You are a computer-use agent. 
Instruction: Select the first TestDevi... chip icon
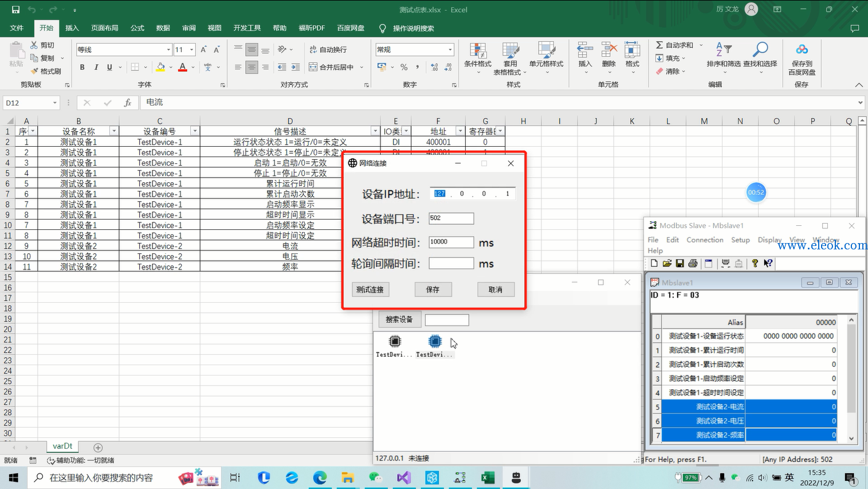click(395, 342)
